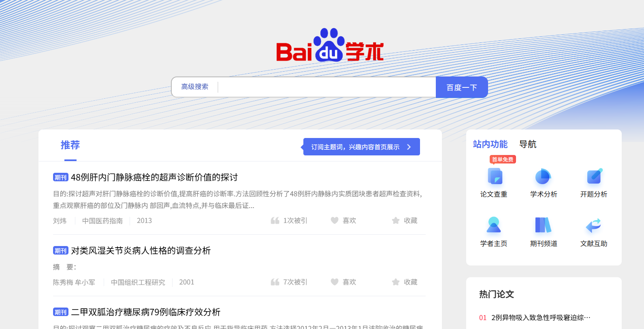Click 7次被引 citation count text

(x=295, y=282)
